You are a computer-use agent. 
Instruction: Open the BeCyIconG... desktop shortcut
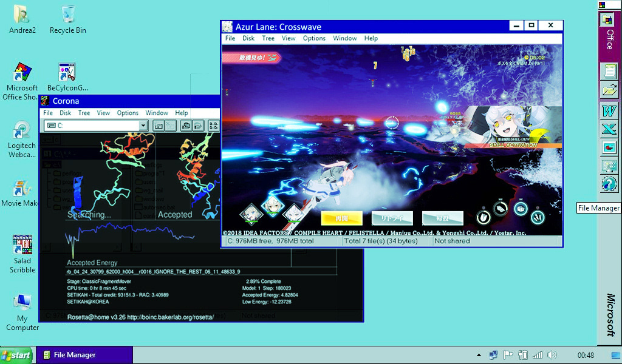click(67, 77)
